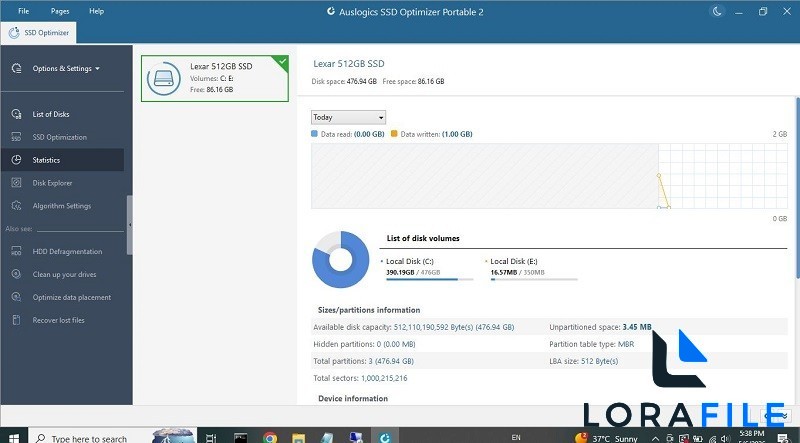Click the Local Disk (C:) volume label

pos(410,261)
